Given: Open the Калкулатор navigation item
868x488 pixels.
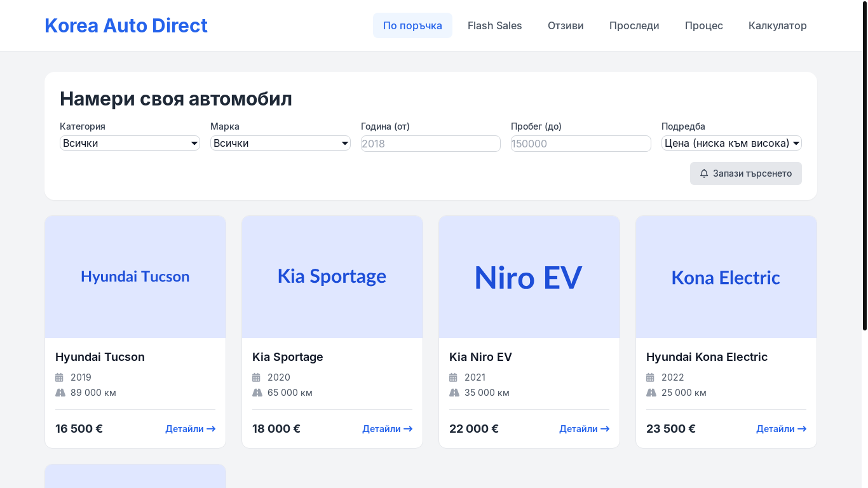Looking at the screenshot, I should (x=778, y=25).
